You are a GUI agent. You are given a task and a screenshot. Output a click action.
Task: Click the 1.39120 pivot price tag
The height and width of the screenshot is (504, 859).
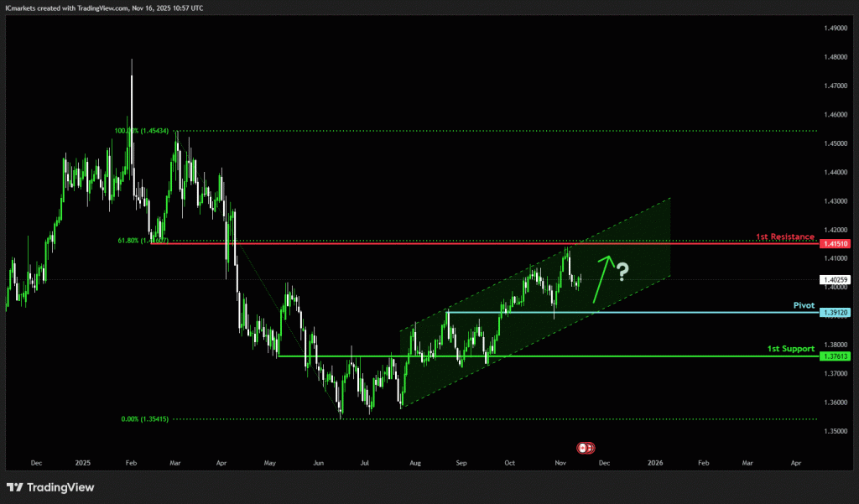coord(835,312)
